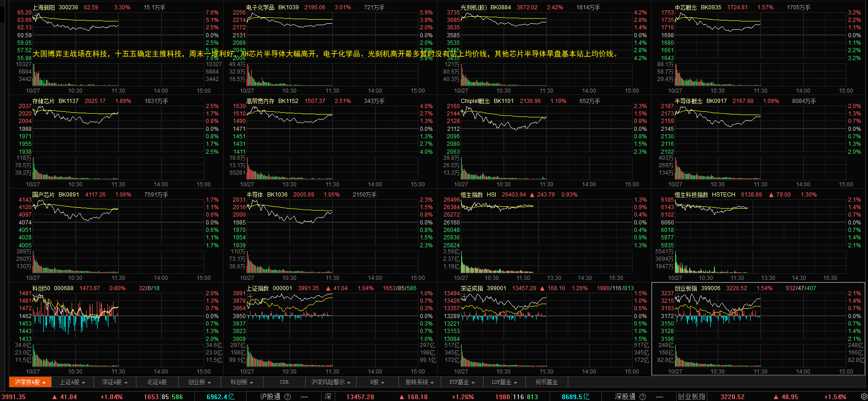Expand the B股 tab arrow menu

(x=383, y=382)
